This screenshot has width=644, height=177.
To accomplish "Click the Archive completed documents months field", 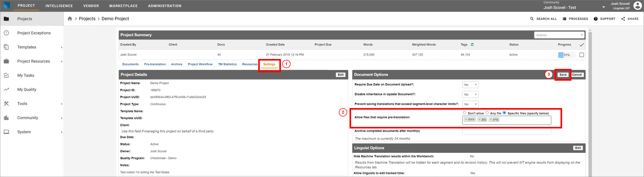I will (507, 131).
